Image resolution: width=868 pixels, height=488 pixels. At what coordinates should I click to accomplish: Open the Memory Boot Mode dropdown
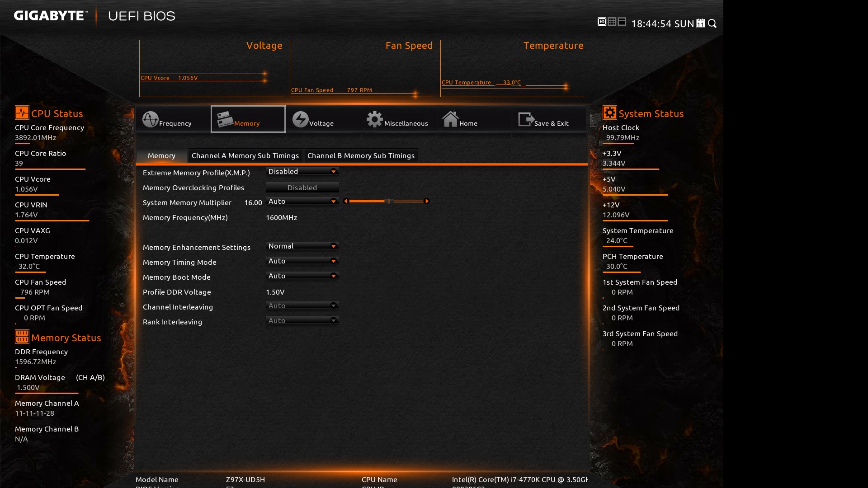(x=302, y=276)
